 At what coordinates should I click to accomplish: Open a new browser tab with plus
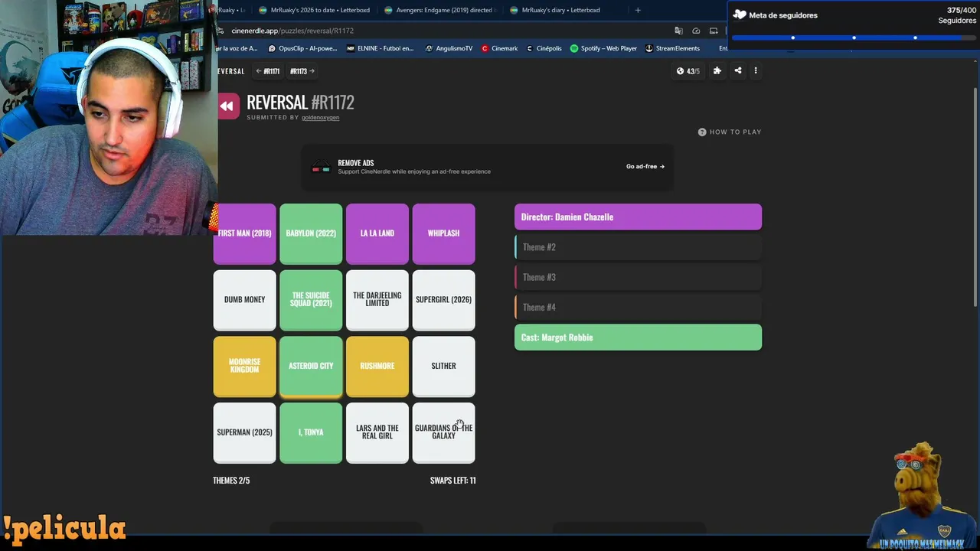click(x=638, y=11)
